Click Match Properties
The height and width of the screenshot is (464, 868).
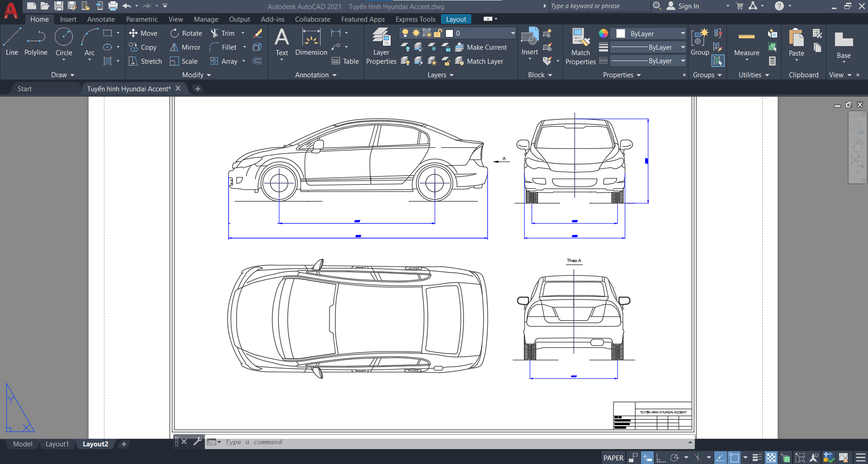pyautogui.click(x=580, y=46)
